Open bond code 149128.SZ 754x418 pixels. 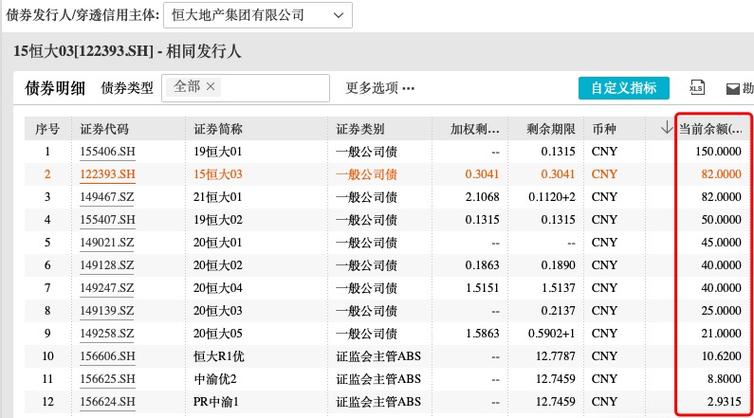(107, 265)
